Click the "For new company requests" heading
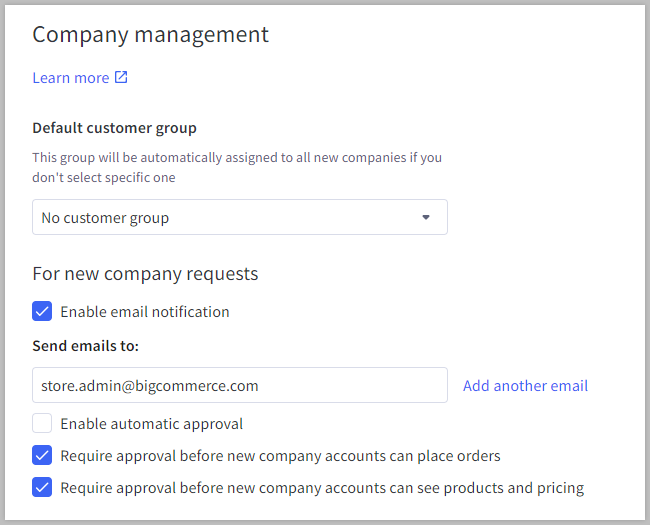The image size is (650, 525). [145, 274]
